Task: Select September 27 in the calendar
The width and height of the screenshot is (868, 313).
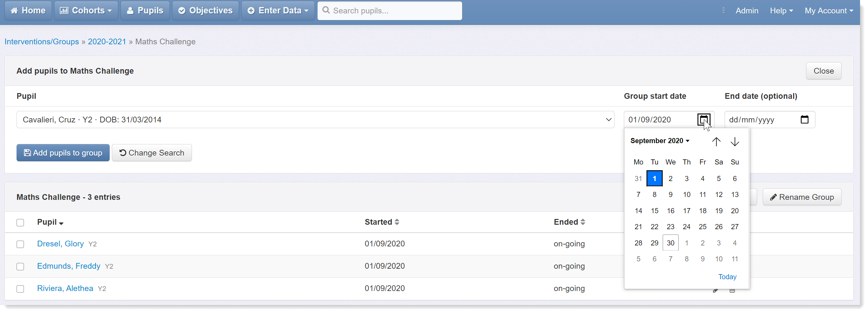Action: point(734,226)
